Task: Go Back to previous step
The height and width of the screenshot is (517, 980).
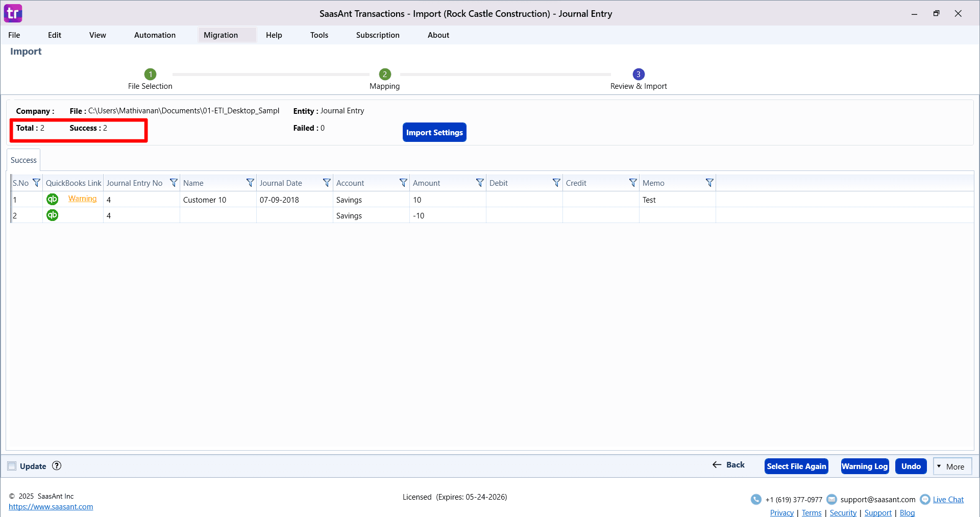Action: [x=728, y=465]
